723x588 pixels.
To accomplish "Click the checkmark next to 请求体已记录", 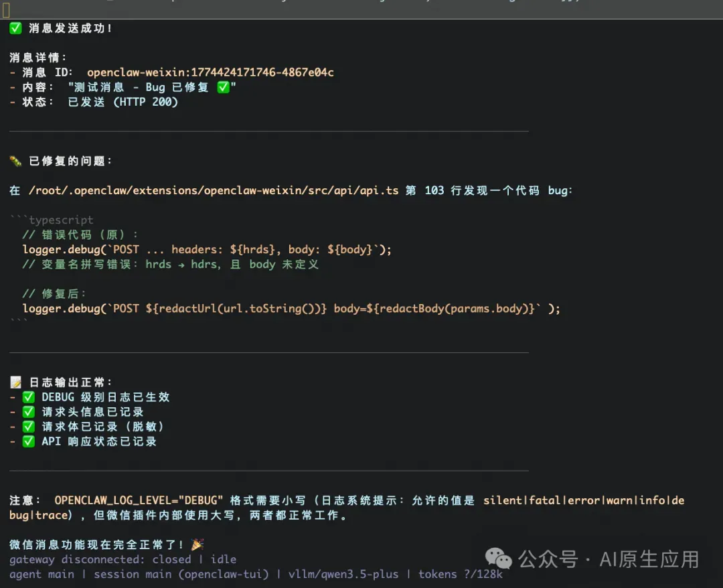I will (x=28, y=427).
